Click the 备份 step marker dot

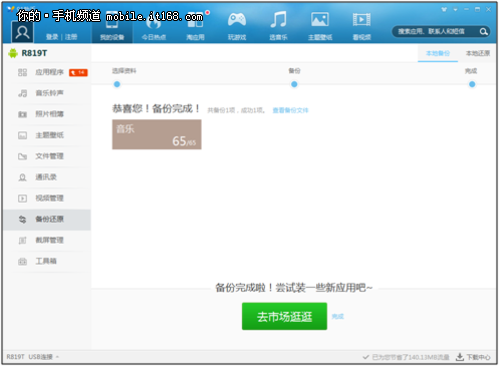coord(294,84)
